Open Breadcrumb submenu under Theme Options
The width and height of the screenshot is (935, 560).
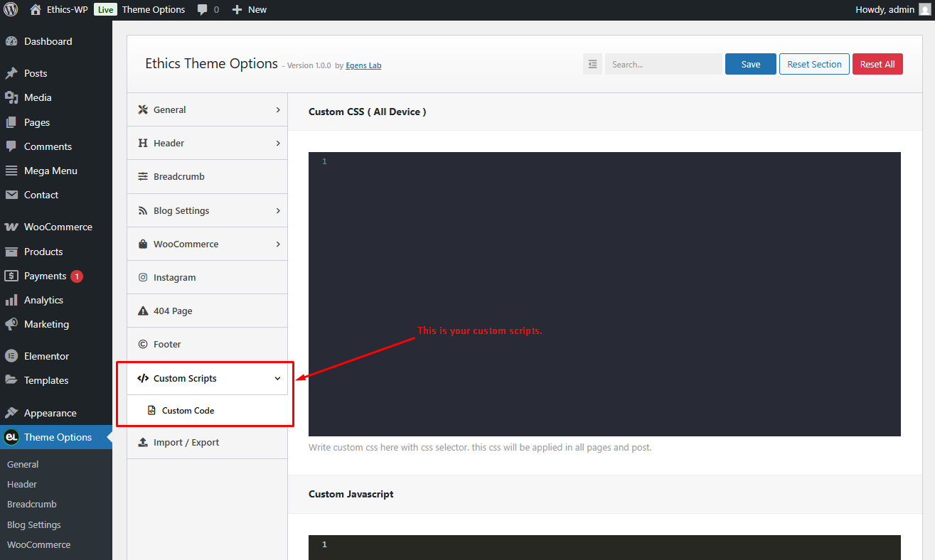click(32, 504)
